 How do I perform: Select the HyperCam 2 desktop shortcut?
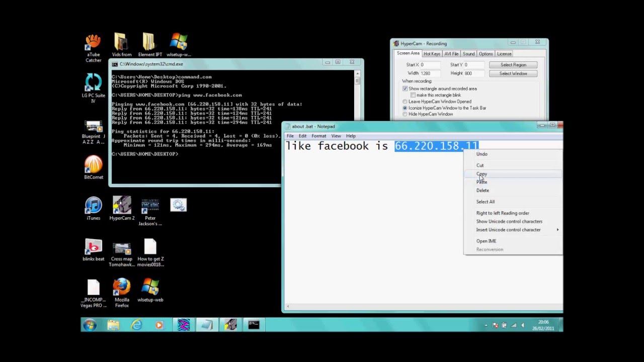122,208
